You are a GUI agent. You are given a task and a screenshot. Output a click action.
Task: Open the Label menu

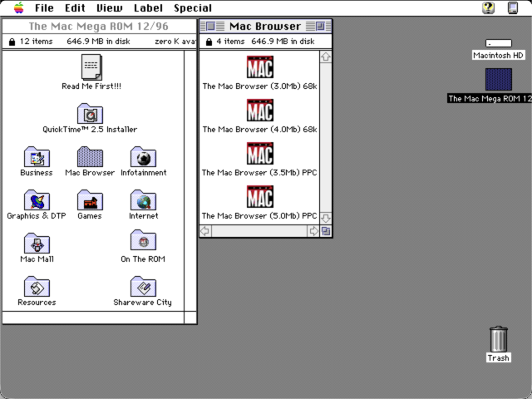(x=148, y=7)
